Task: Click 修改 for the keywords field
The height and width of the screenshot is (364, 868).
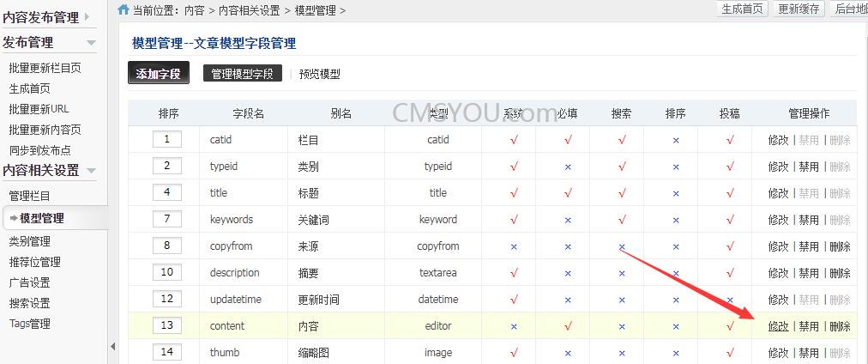Action: 778,220
